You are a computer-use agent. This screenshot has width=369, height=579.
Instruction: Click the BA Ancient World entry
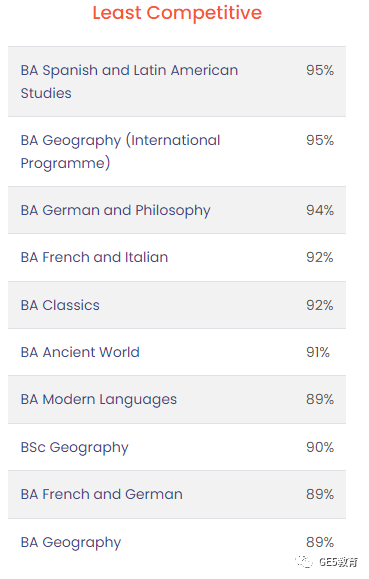tap(80, 352)
